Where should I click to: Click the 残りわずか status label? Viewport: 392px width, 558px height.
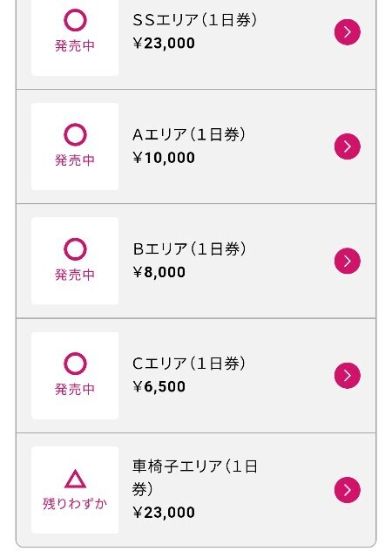[x=75, y=504]
